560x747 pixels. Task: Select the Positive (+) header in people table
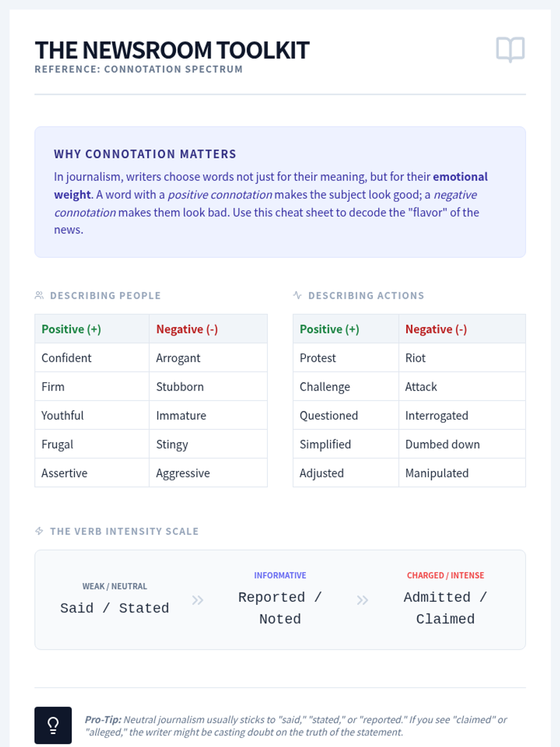coord(71,329)
